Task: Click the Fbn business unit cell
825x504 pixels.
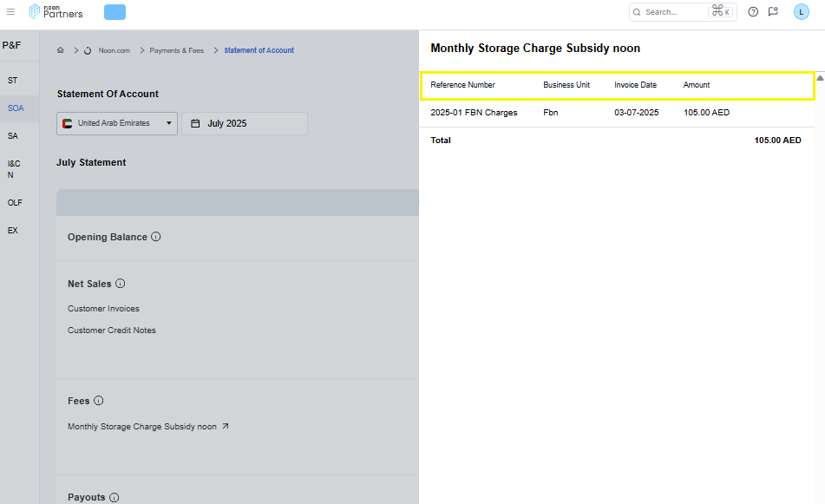Action: [x=550, y=113]
